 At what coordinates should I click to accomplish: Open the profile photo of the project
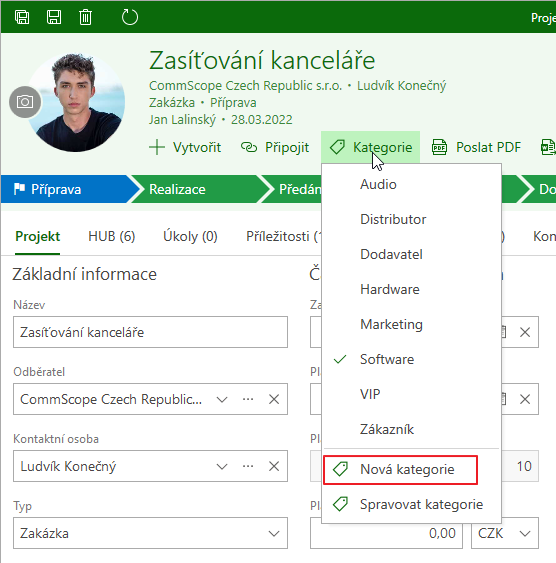[76, 102]
